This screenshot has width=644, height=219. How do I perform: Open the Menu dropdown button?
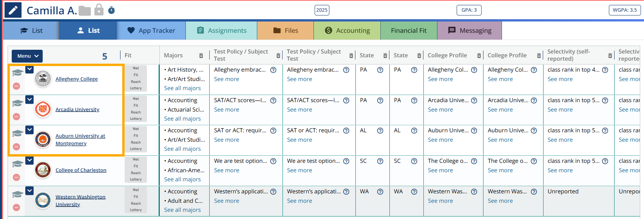click(27, 56)
